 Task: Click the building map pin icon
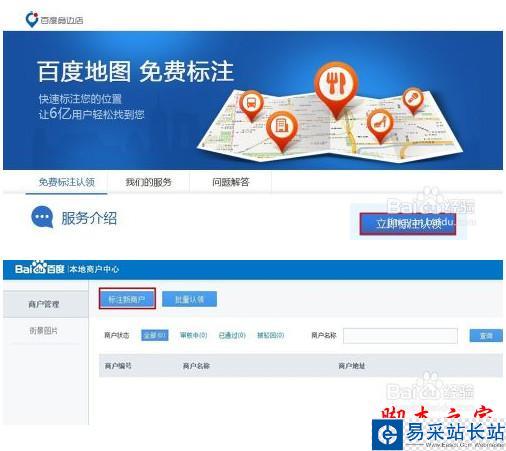tap(282, 130)
